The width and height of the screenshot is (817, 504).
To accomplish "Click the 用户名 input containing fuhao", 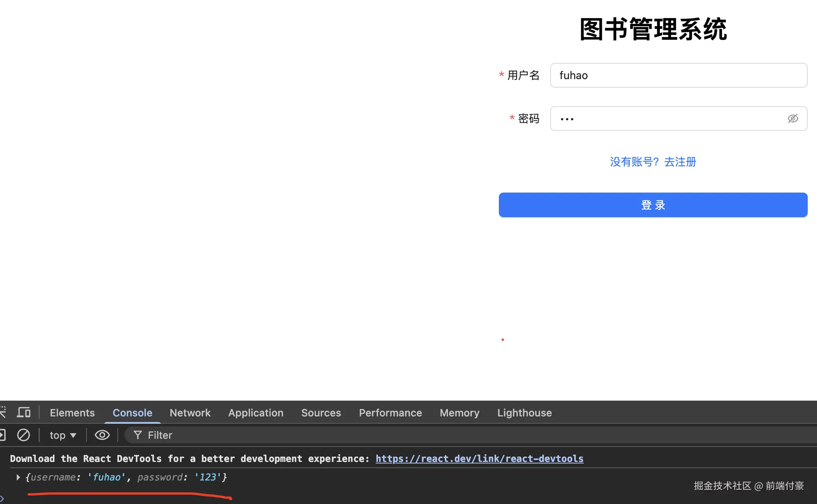I will [678, 75].
